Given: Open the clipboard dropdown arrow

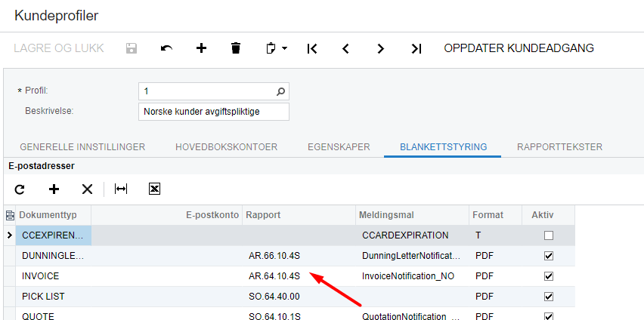Looking at the screenshot, I should (x=284, y=48).
